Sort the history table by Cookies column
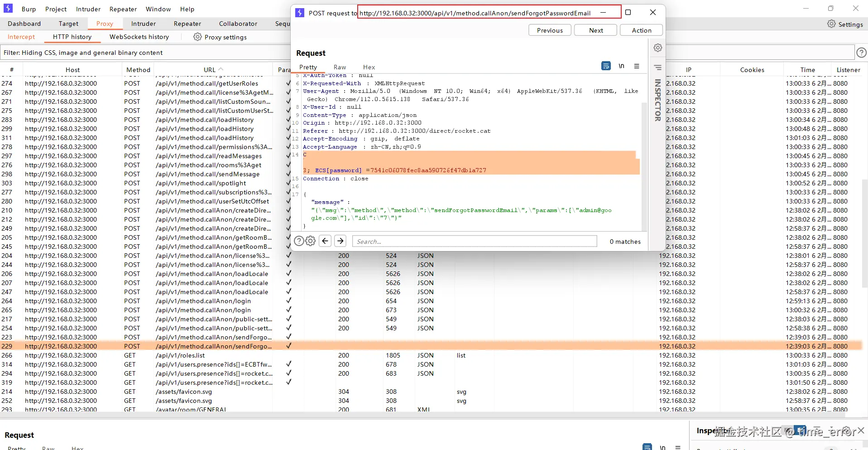Image resolution: width=868 pixels, height=450 pixels. coord(752,70)
